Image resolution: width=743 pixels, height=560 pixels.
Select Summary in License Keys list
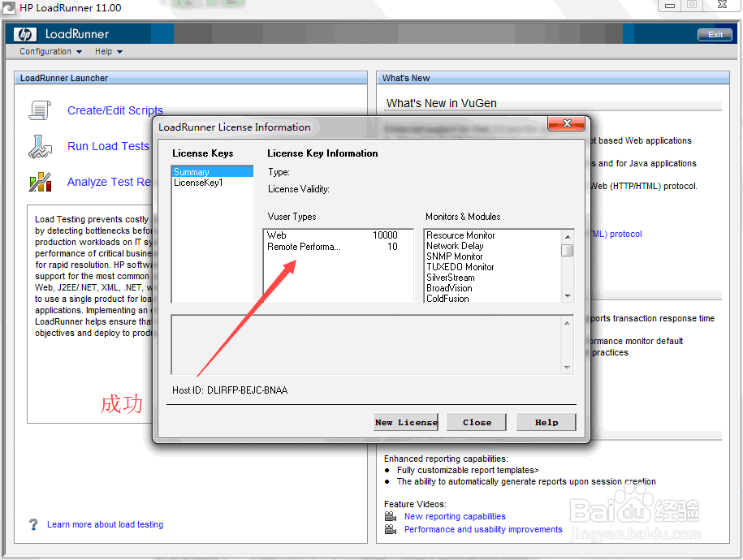(212, 171)
